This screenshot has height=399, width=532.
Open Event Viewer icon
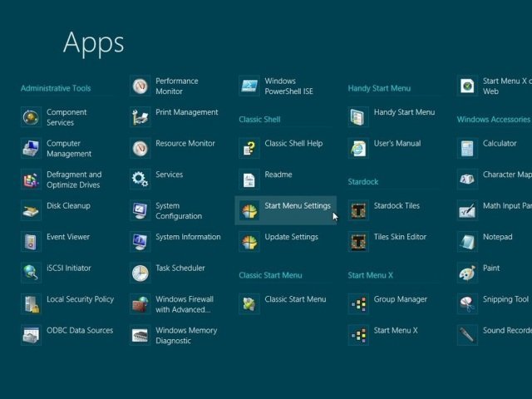click(x=31, y=242)
